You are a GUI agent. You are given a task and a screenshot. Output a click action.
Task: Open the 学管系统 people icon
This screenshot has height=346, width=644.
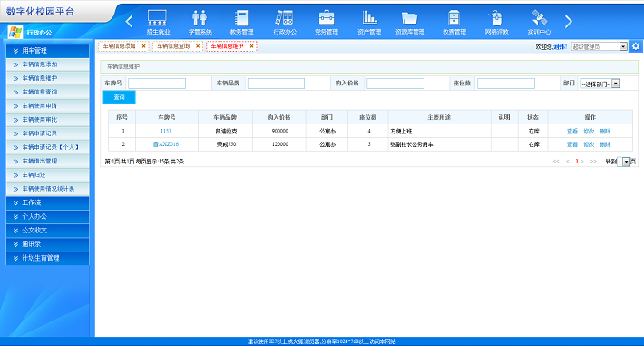pyautogui.click(x=200, y=18)
